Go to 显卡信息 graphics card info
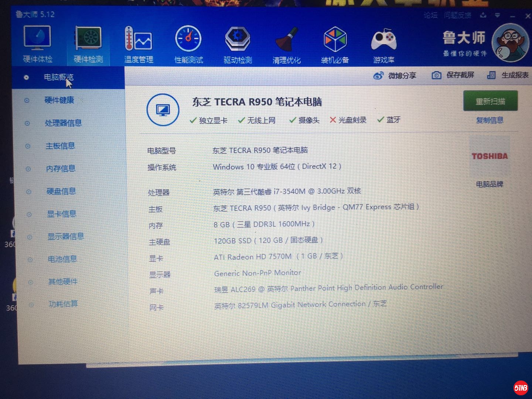 coord(61,214)
